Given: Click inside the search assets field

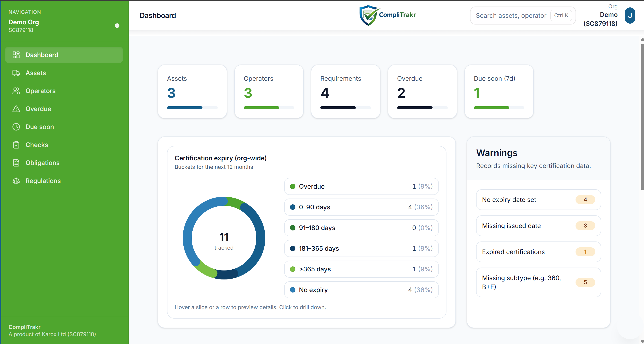Looking at the screenshot, I should tap(511, 15).
